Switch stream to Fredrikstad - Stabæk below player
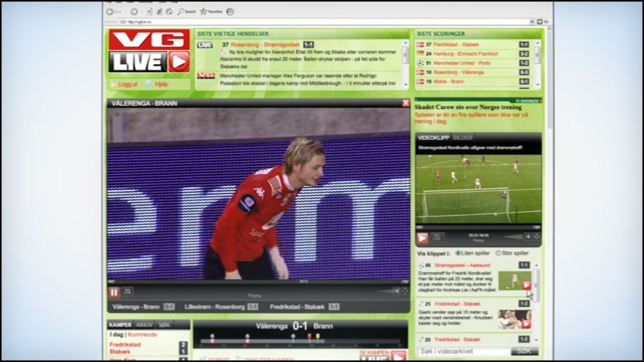644x362 pixels. 297,307
